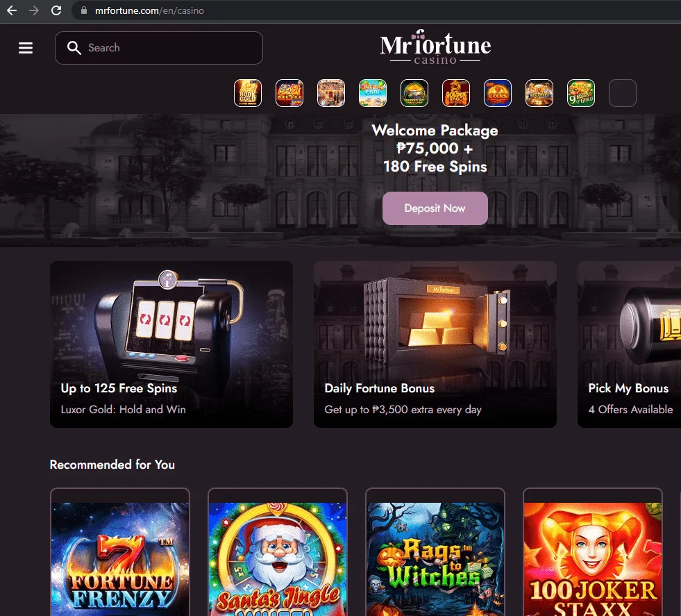Viewport: 681px width, 616px height.
Task: Click the Luxor Gold: Hold and Win text
Action: [x=124, y=410]
